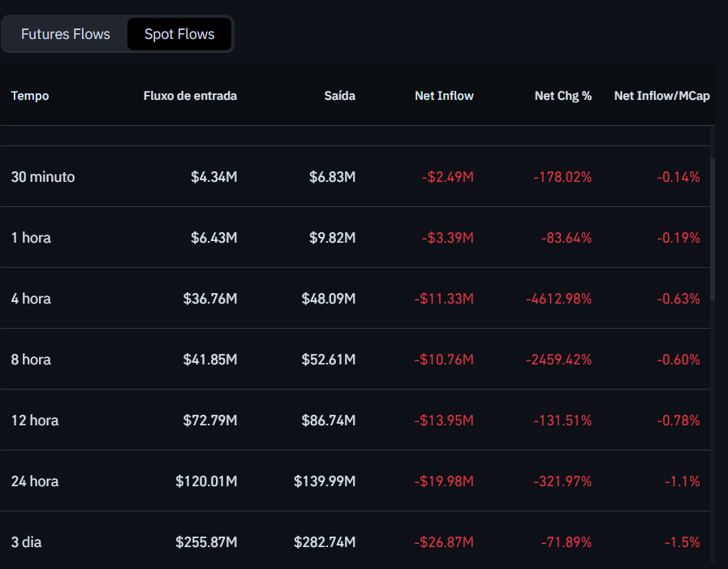Click the $255.87M inflow value
This screenshot has height=569, width=728.
click(207, 541)
